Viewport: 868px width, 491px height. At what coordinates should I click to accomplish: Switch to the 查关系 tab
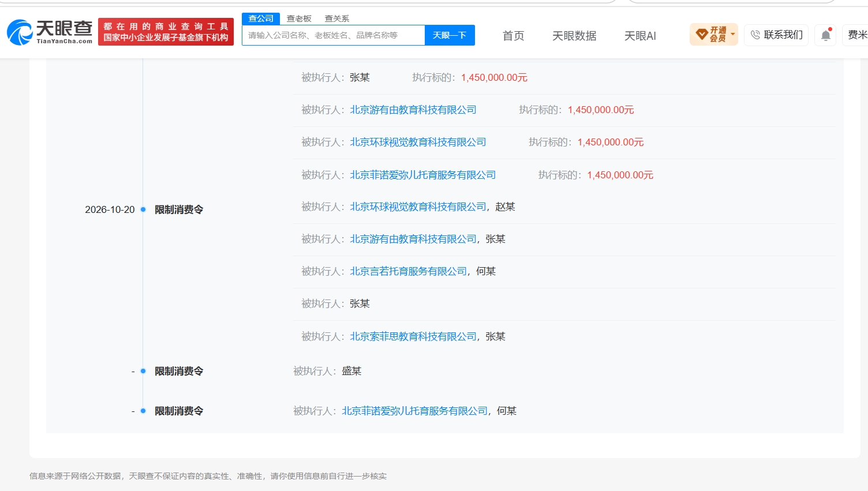337,18
